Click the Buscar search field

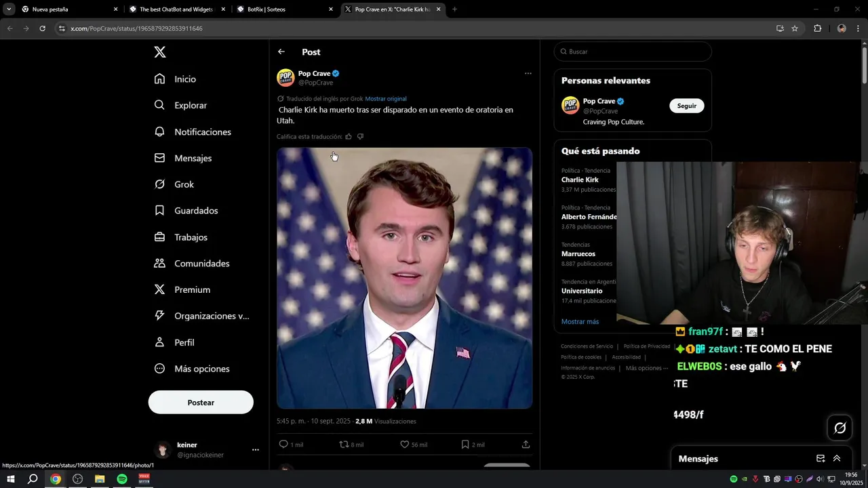(x=633, y=52)
